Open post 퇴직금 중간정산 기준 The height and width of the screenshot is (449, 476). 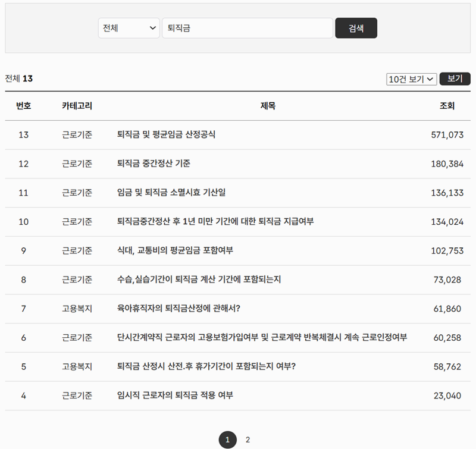154,164
